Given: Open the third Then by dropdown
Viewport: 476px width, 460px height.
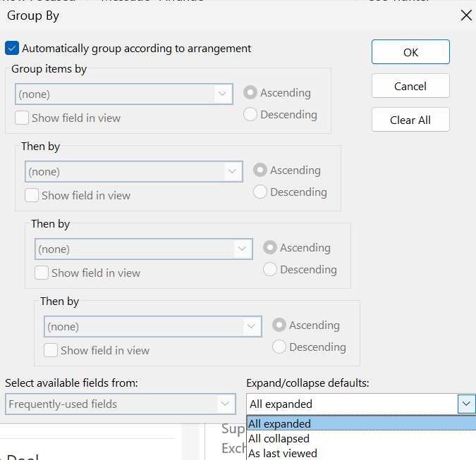Looking at the screenshot, I should click(x=153, y=327).
